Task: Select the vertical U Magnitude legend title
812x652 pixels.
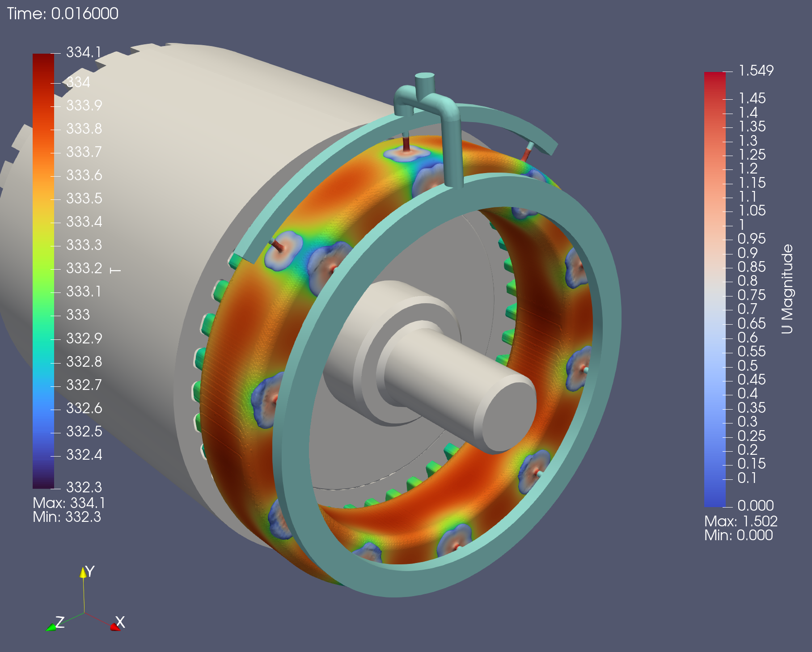Action: (x=787, y=289)
